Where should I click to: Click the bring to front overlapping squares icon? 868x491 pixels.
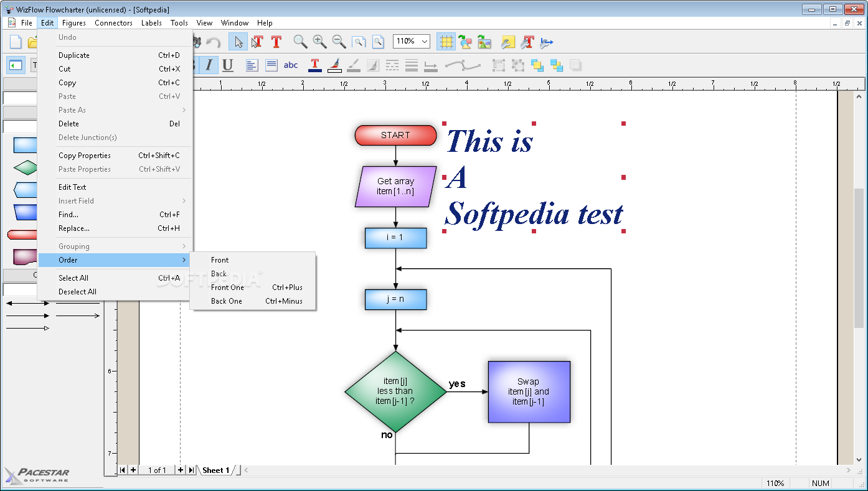tap(537, 65)
